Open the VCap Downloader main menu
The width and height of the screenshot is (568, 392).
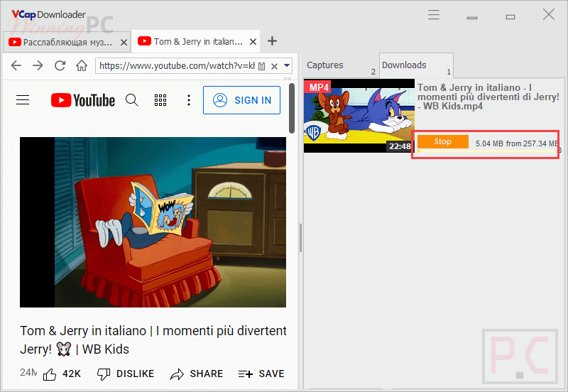click(x=434, y=14)
